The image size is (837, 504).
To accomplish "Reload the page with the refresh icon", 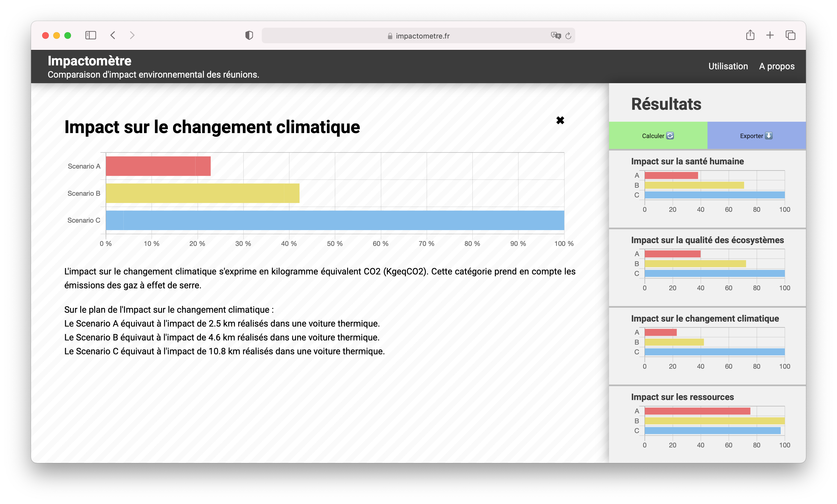I will [568, 36].
